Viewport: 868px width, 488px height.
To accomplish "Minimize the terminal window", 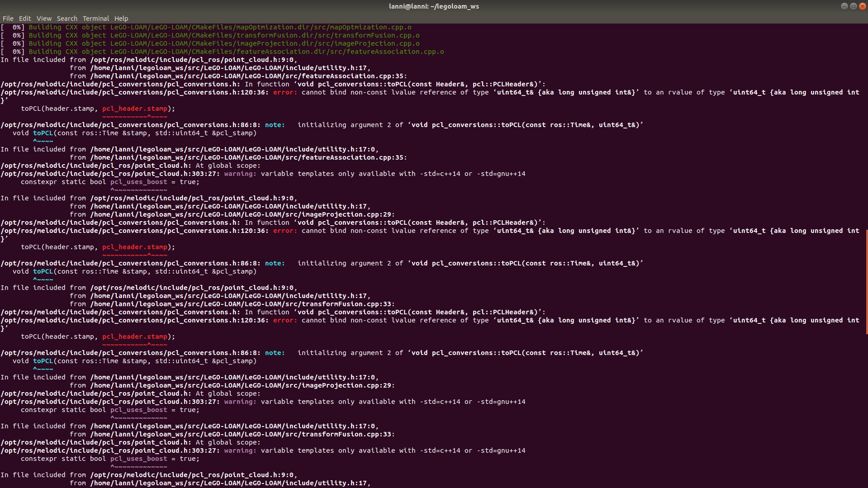I will [x=844, y=6].
